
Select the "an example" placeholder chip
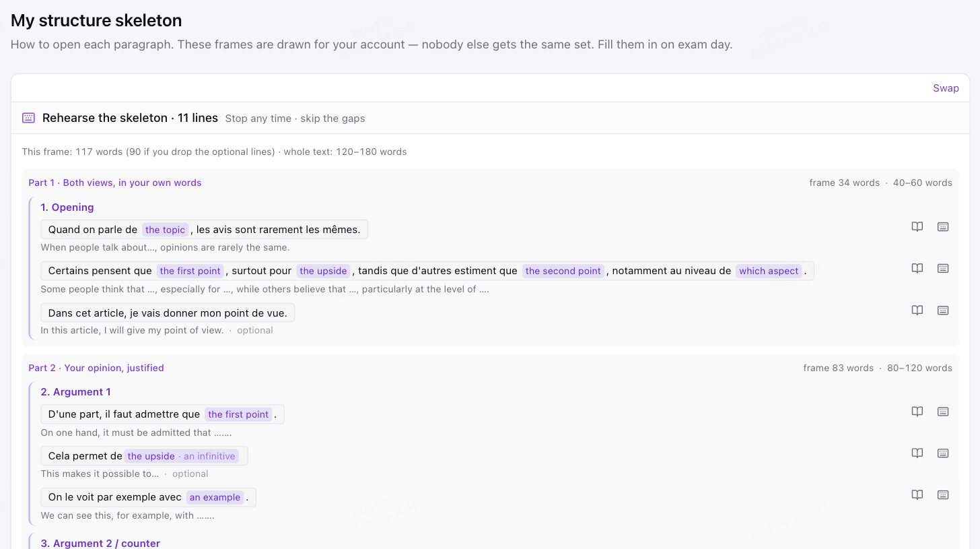215,497
